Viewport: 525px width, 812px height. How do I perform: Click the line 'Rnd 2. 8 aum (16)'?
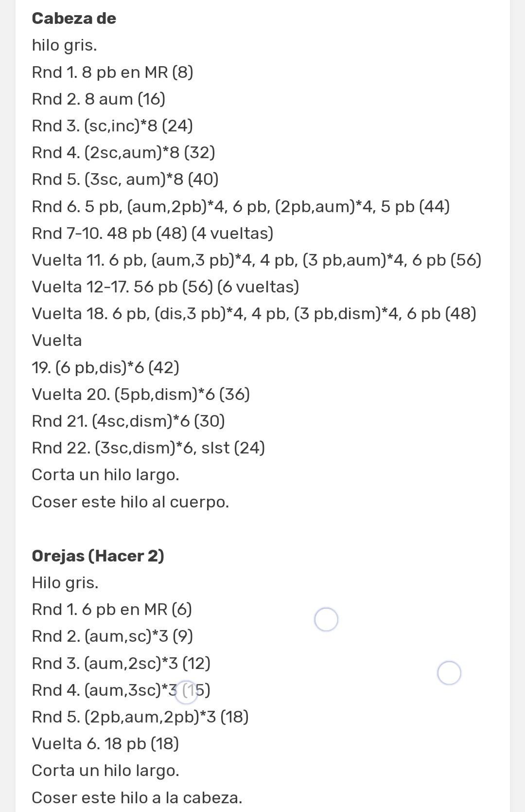(98, 99)
